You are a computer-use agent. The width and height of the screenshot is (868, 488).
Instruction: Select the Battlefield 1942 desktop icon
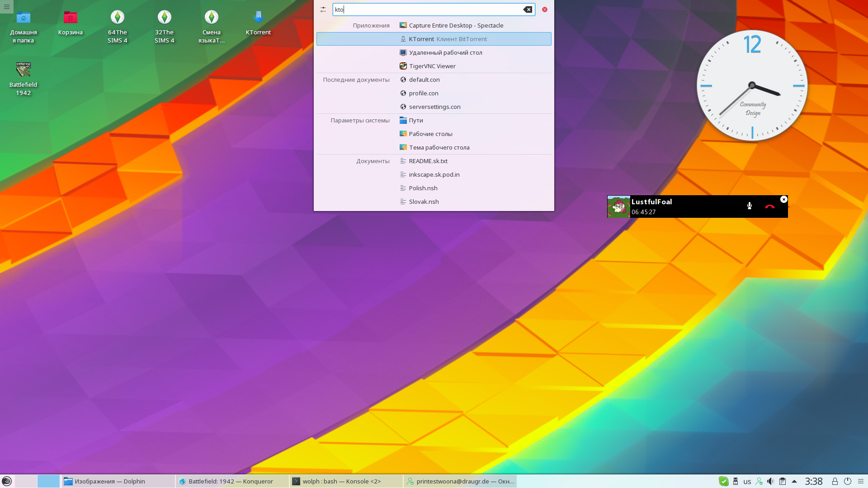pyautogui.click(x=24, y=79)
